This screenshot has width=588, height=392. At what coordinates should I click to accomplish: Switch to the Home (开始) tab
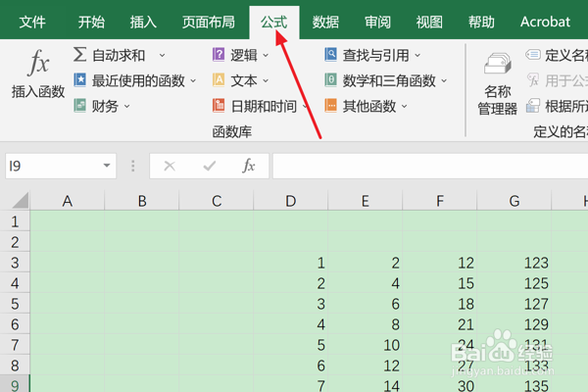91,22
